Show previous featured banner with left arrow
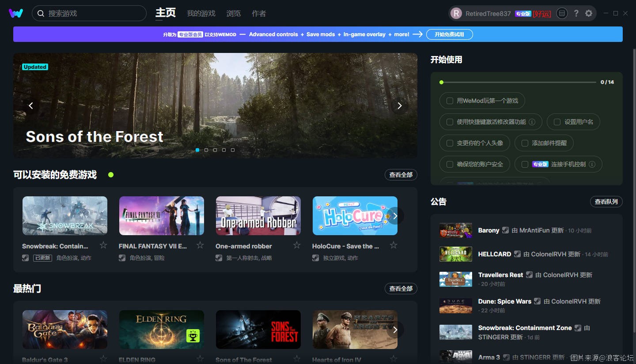The image size is (636, 364). point(31,105)
